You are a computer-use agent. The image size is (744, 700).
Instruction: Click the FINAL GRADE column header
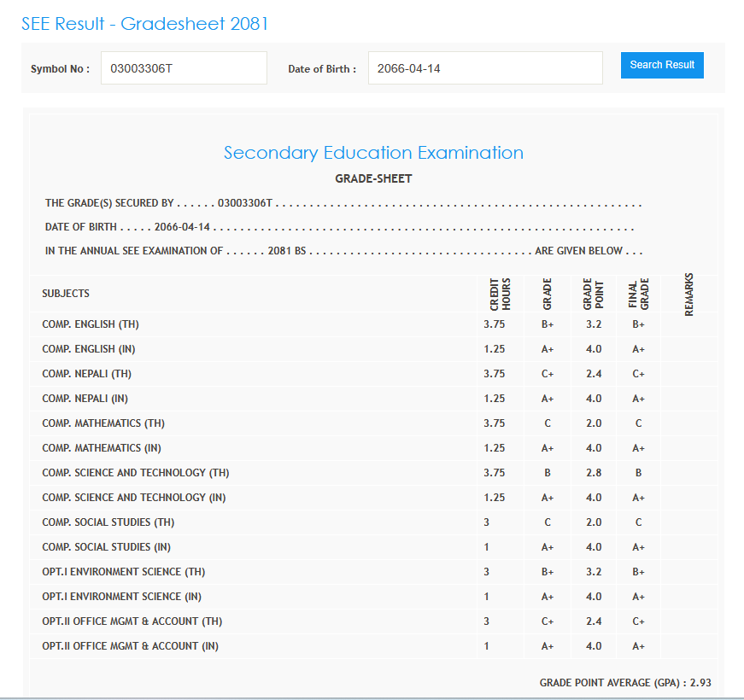(x=639, y=294)
